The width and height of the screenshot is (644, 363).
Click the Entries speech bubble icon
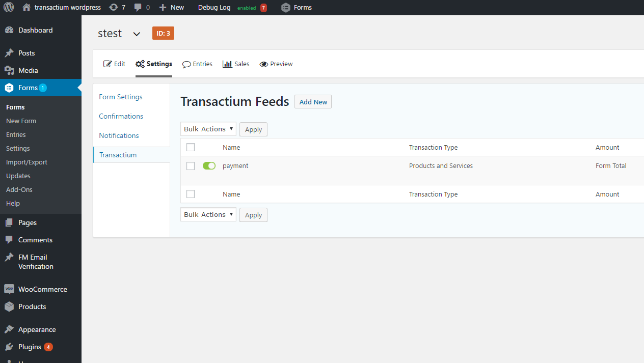coord(186,64)
